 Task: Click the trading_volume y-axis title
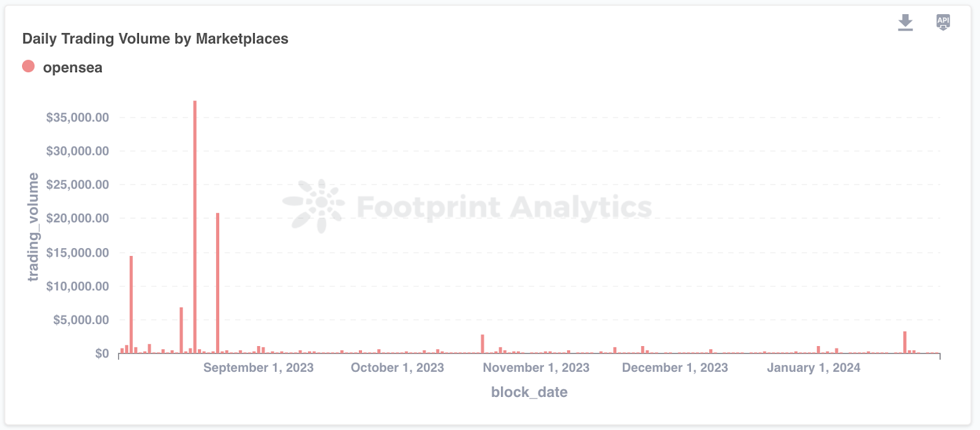coord(33,227)
